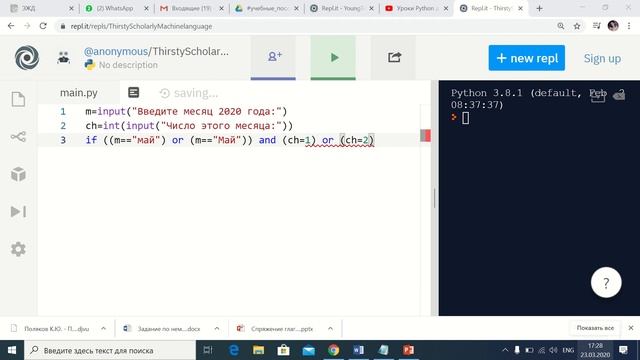Click the zoom magnifier icon in address bar
The image size is (640, 360).
(561, 26)
